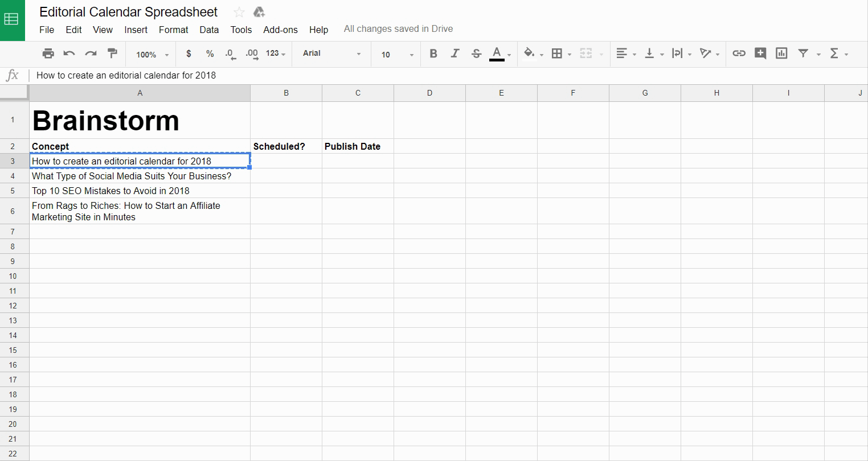This screenshot has height=461, width=868.
Task: Click the format as currency button
Action: pyautogui.click(x=189, y=53)
